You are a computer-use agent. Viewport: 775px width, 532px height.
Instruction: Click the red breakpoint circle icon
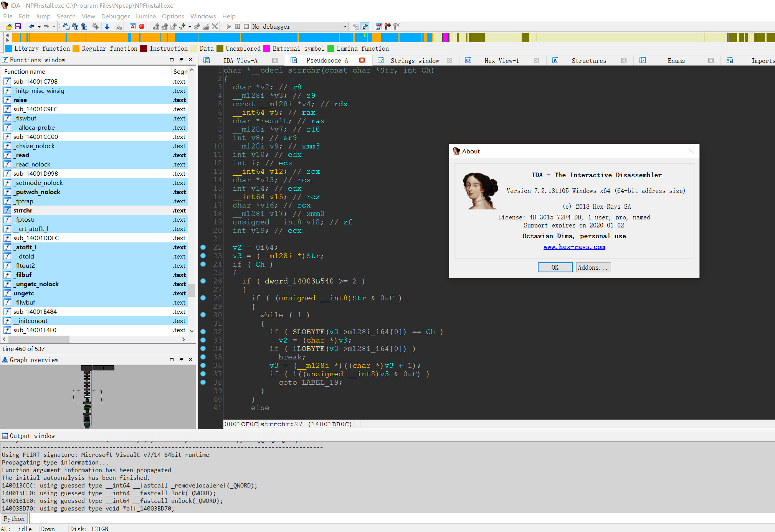(x=142, y=26)
